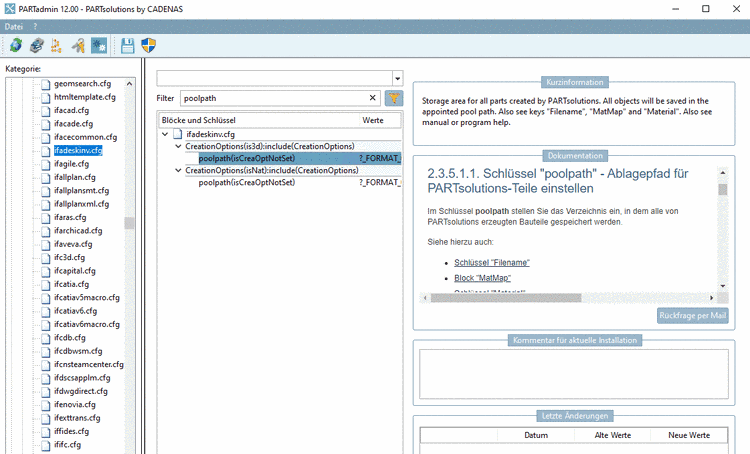750x454 pixels.
Task: Click the documentation horizontal scrollbar right arrow
Action: coord(712,298)
